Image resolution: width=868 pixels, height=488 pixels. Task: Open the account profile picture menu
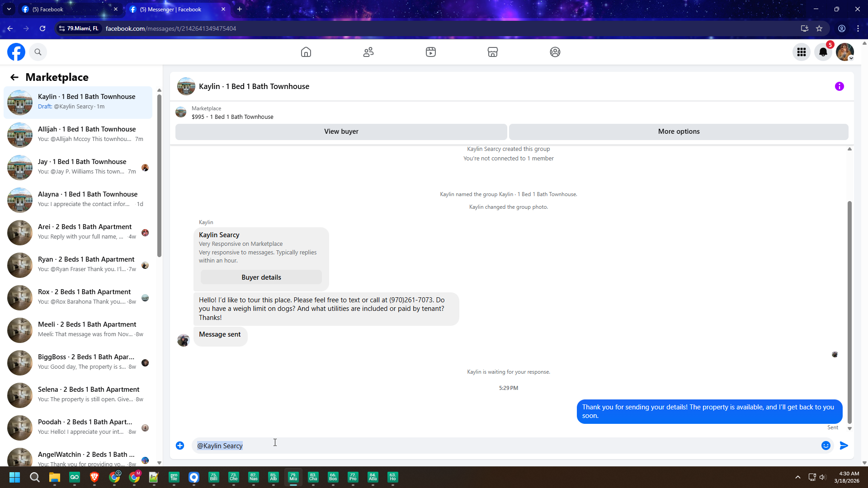[845, 52]
